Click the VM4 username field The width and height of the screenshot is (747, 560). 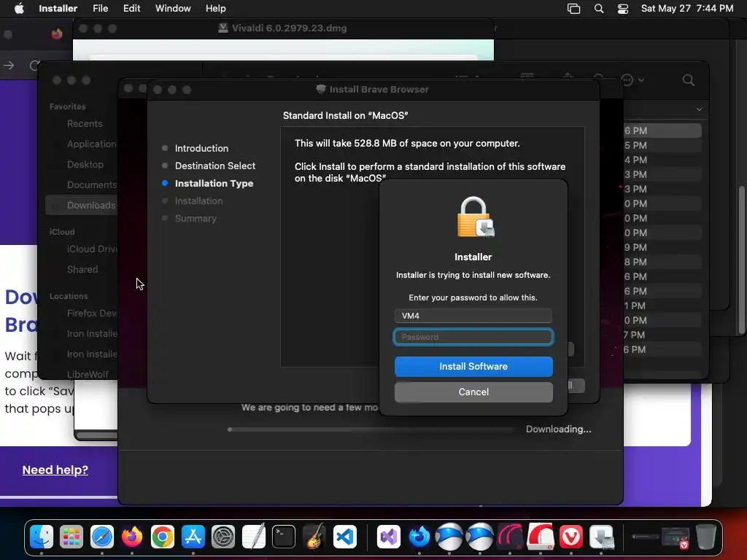pos(473,316)
